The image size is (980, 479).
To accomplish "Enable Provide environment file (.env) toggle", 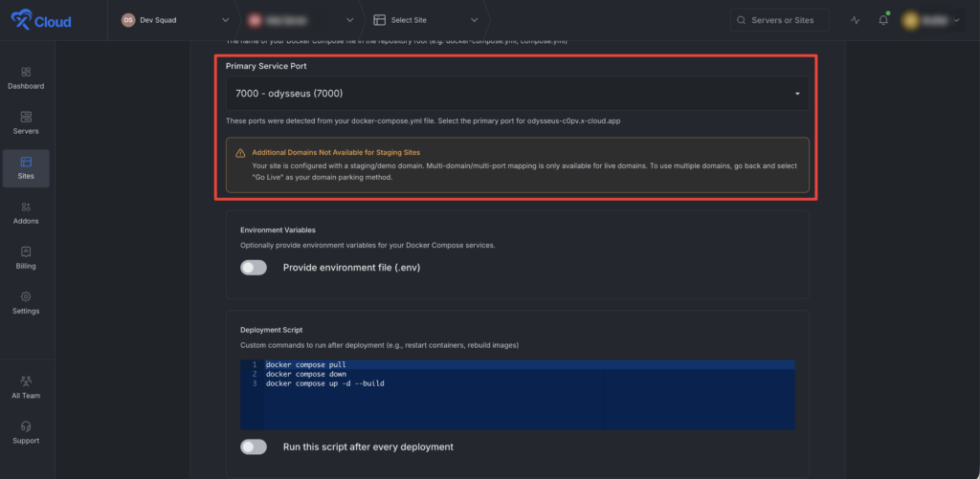I will pos(254,268).
